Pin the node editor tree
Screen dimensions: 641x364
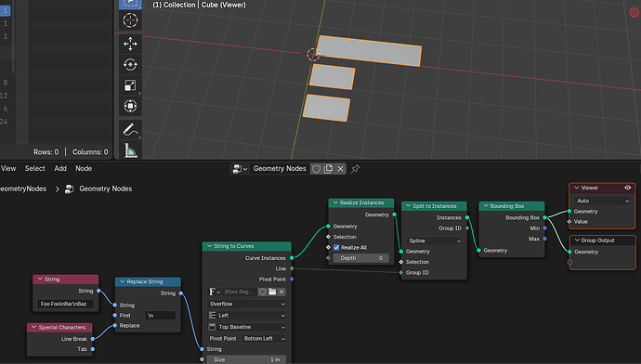pos(355,169)
